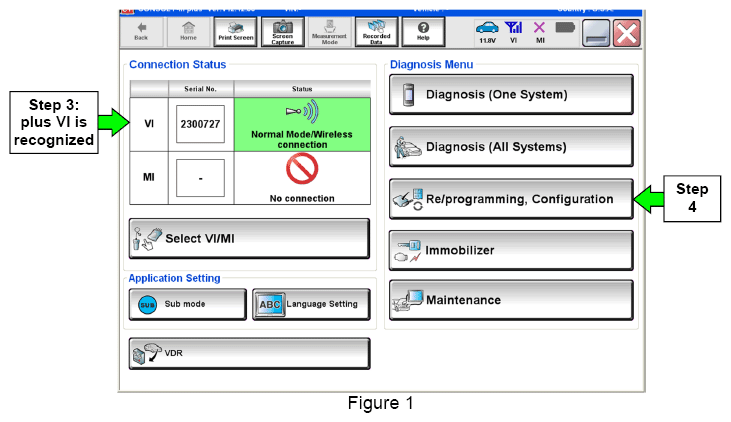Open Language Setting
Image resolution: width=731 pixels, height=422 pixels.
click(311, 304)
